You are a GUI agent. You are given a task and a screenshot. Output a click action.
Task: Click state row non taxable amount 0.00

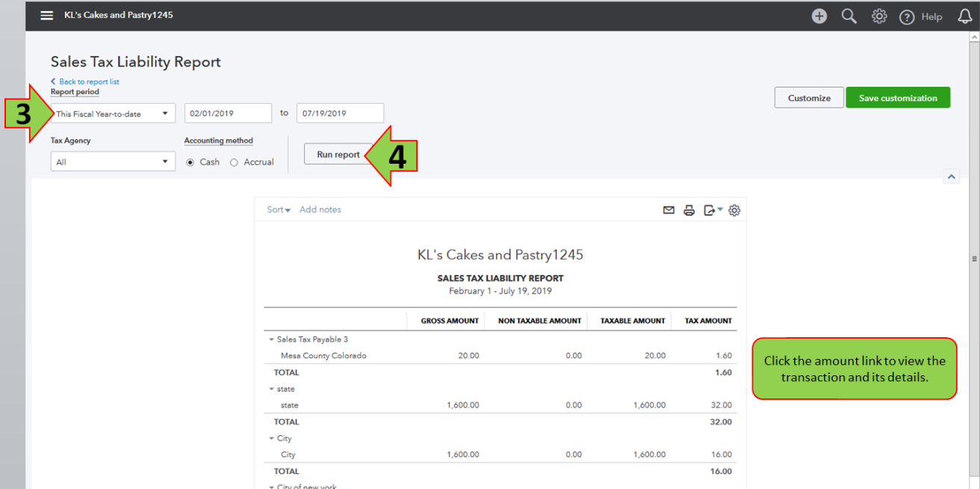point(574,405)
